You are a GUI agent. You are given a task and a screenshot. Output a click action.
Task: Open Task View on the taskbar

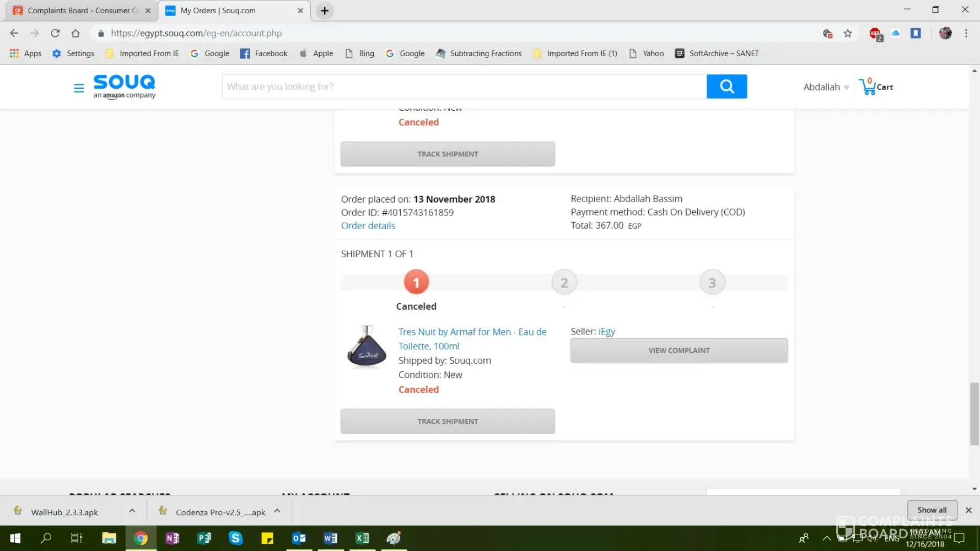coord(77,538)
